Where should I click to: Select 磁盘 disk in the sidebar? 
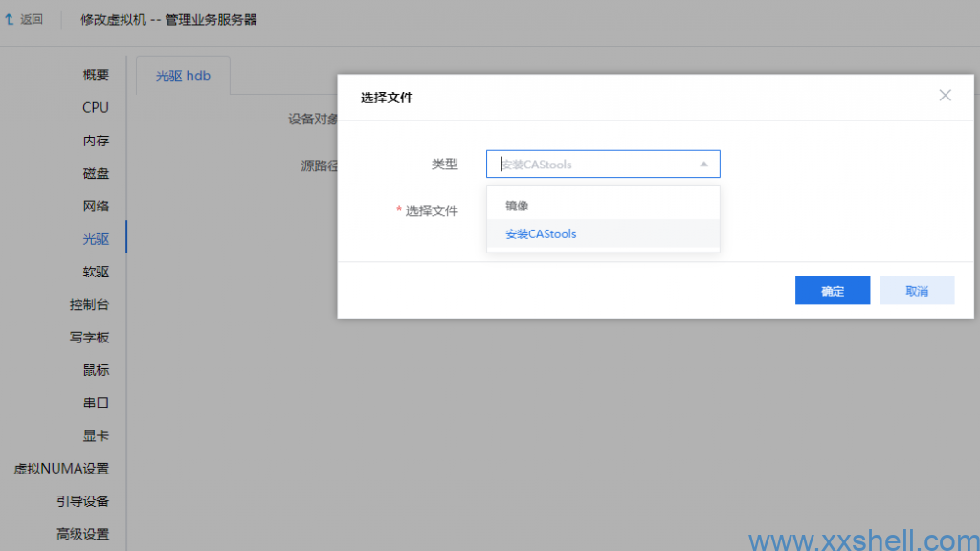(x=96, y=173)
